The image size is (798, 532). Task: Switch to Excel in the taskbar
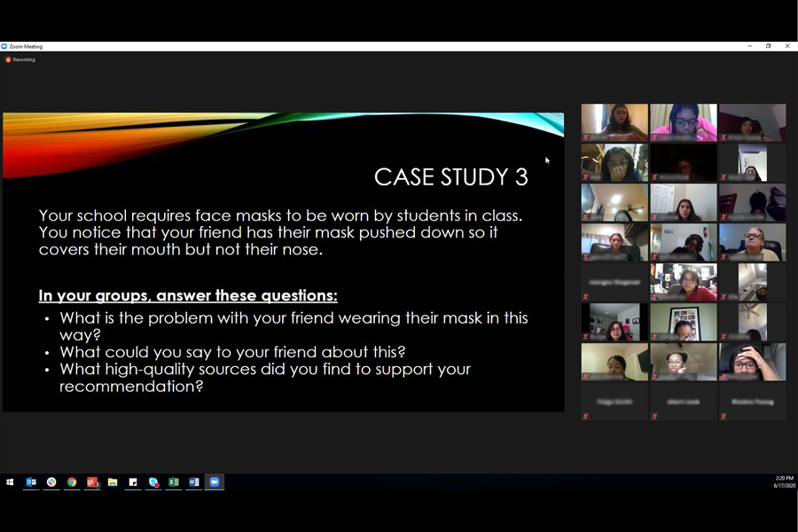pos(174,482)
